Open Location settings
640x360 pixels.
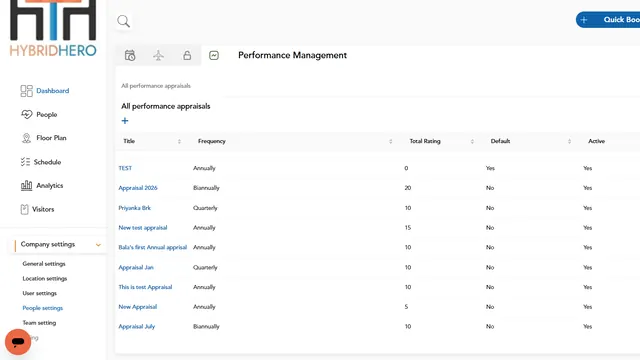tap(45, 278)
